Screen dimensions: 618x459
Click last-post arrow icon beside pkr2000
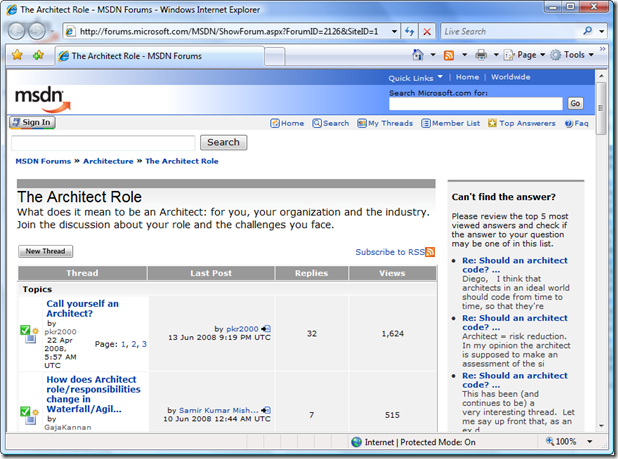pyautogui.click(x=266, y=329)
